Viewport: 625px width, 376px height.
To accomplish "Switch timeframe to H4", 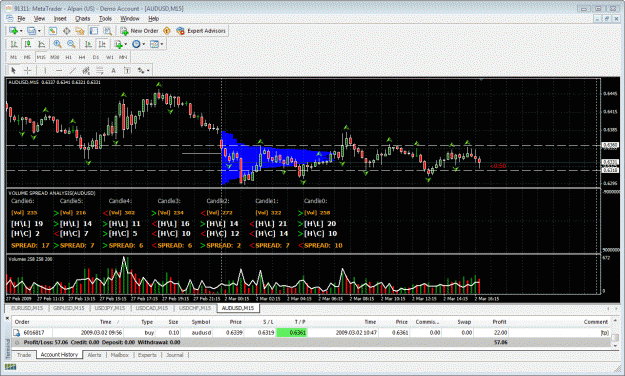I will [82, 57].
